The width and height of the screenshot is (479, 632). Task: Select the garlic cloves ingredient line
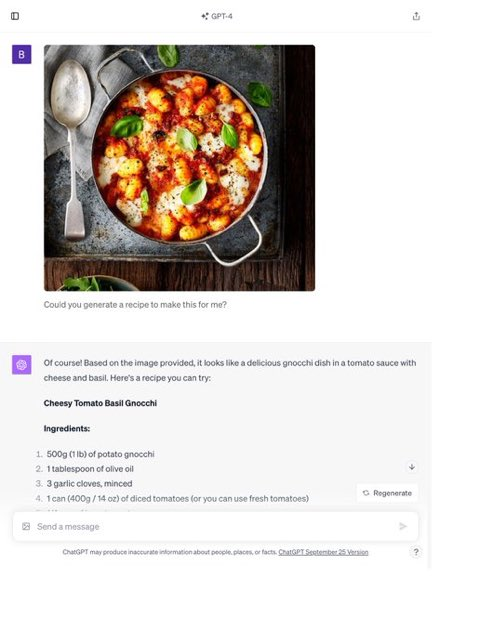coord(89,484)
